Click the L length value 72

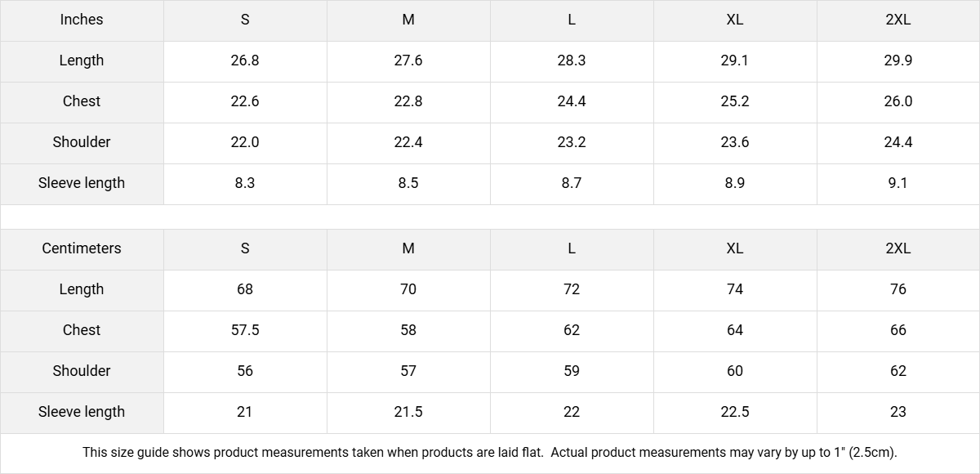pos(572,290)
